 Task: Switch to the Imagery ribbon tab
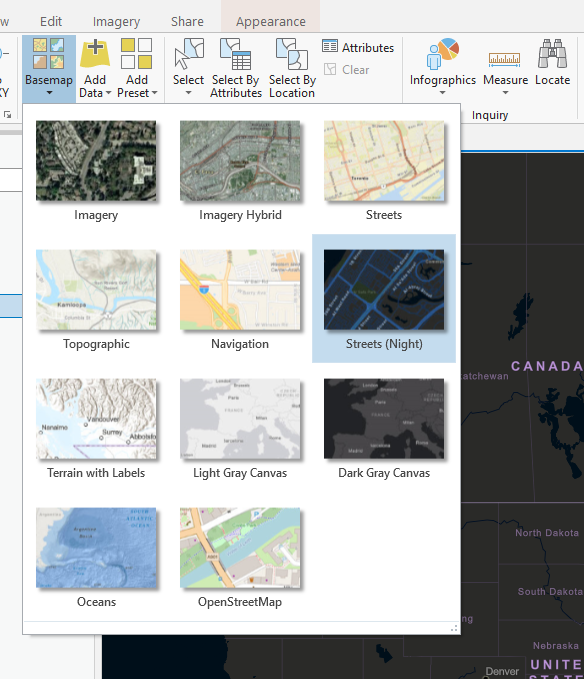[116, 21]
